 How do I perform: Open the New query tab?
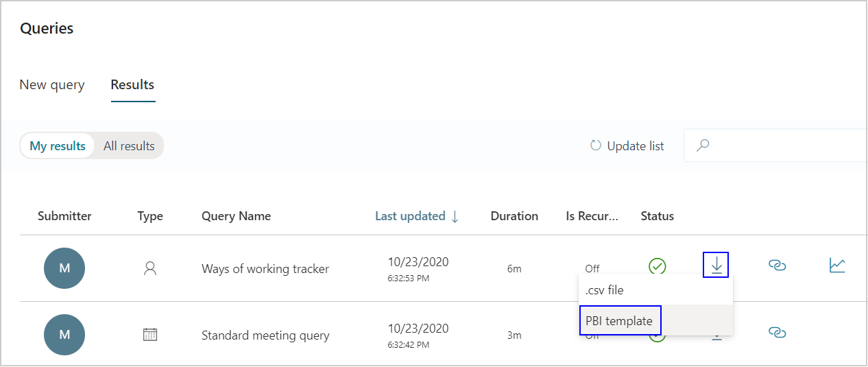[52, 85]
